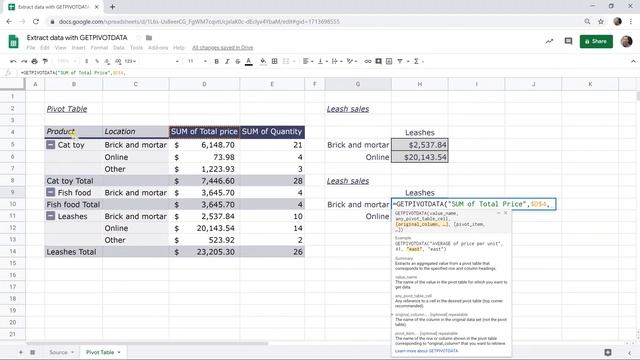
Task: Open the Google Sheets home icon
Action: 13,41
